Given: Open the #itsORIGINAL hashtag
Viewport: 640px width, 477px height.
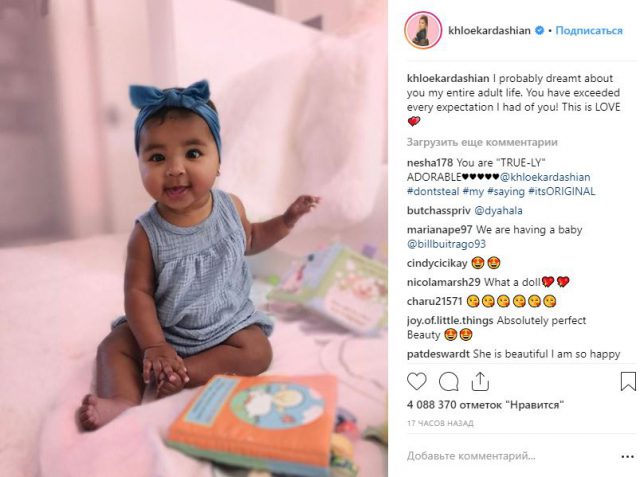Looking at the screenshot, I should click(x=562, y=191).
